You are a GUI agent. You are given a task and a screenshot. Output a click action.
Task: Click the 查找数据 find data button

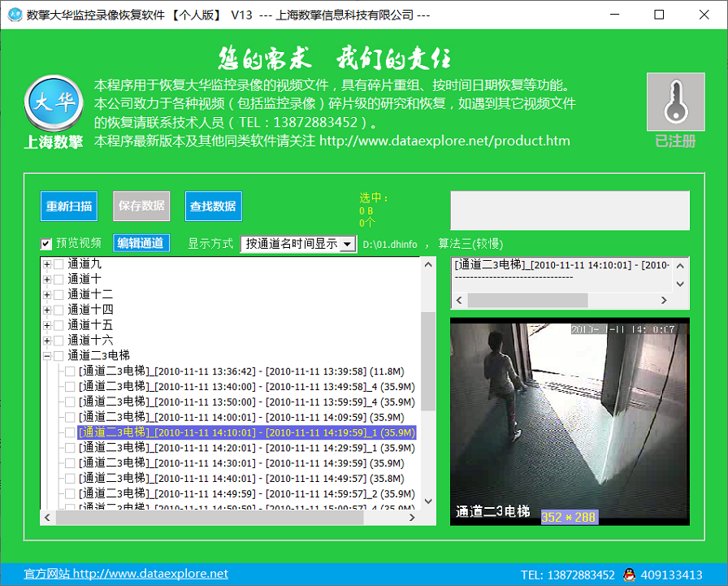pyautogui.click(x=213, y=206)
